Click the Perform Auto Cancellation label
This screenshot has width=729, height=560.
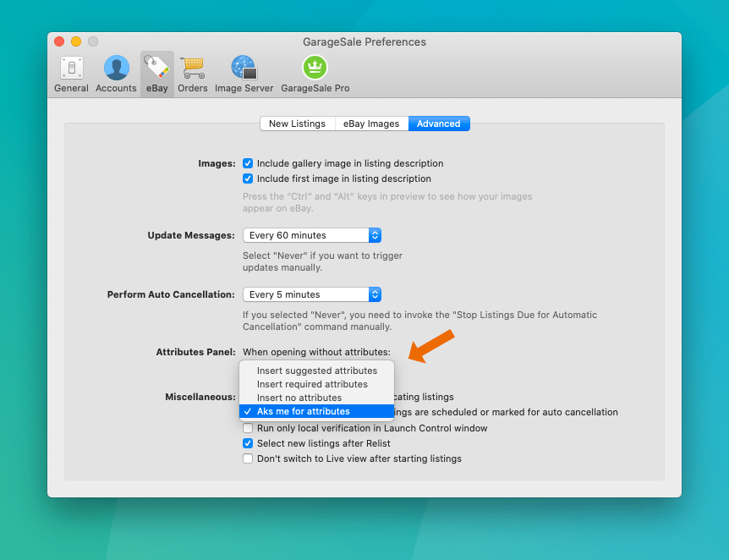(x=171, y=294)
